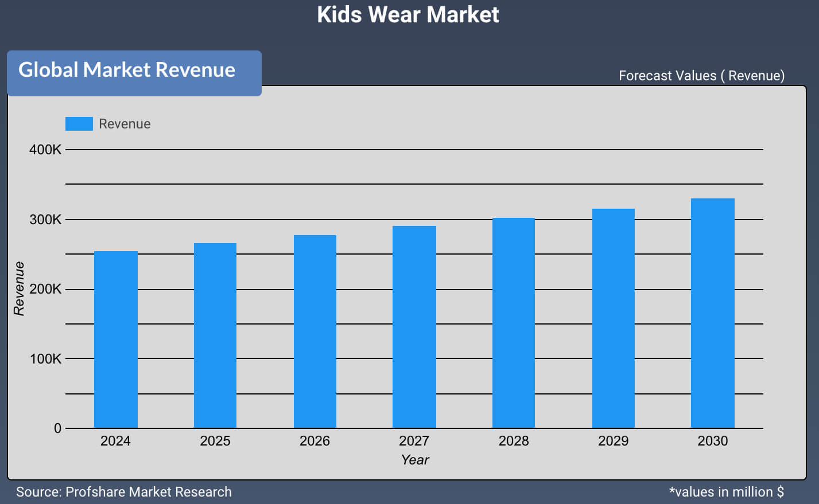
Task: Select the 2025 revenue bar
Action: click(x=215, y=335)
